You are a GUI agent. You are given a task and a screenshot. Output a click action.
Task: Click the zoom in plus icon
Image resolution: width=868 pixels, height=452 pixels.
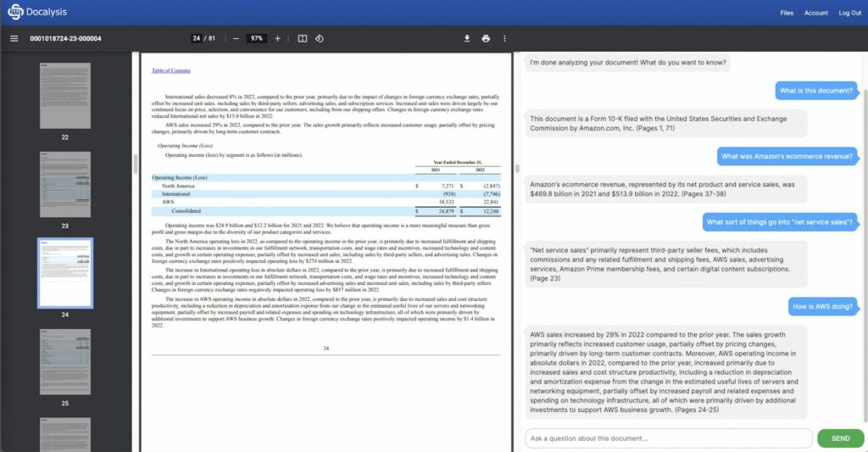(277, 38)
